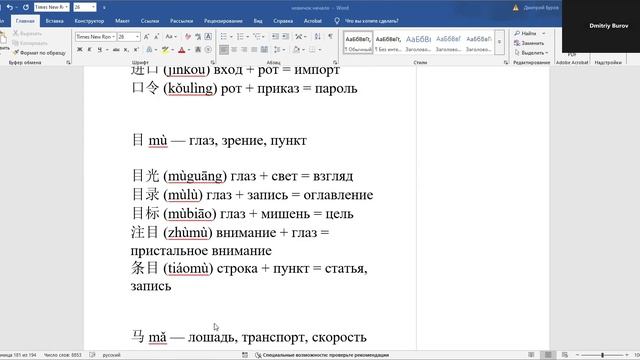Image resolution: width=640 pixels, height=360 pixels.
Task: Click the 'Что вы хотите сделать?' search field
Action: (371, 21)
